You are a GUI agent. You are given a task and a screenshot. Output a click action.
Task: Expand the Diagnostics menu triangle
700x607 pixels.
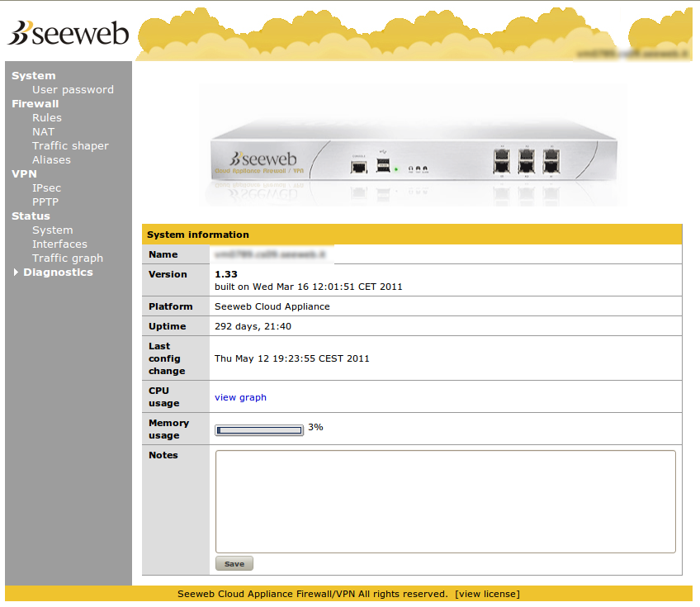pos(16,272)
